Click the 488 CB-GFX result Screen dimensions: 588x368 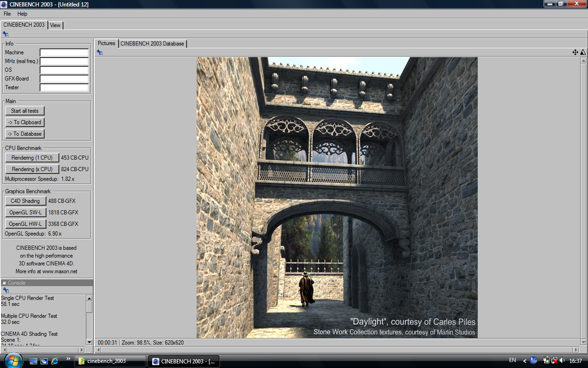pyautogui.click(x=62, y=201)
